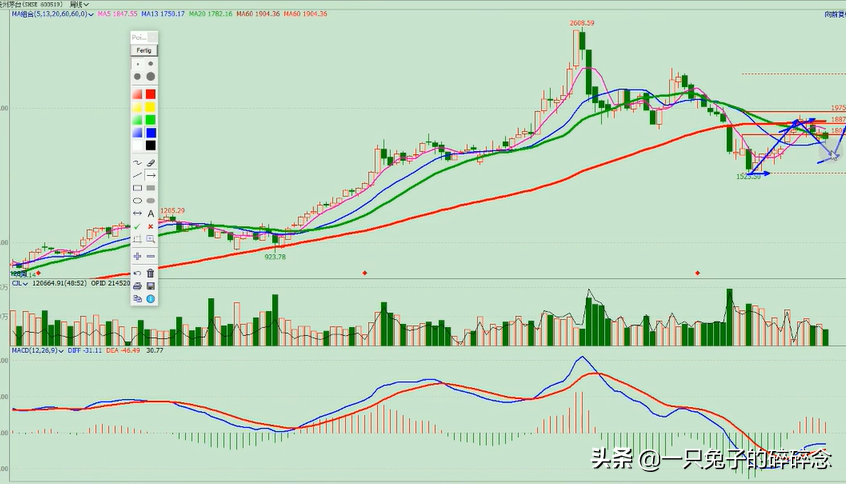Click the red diamond marker below MA60 decline

[698, 273]
